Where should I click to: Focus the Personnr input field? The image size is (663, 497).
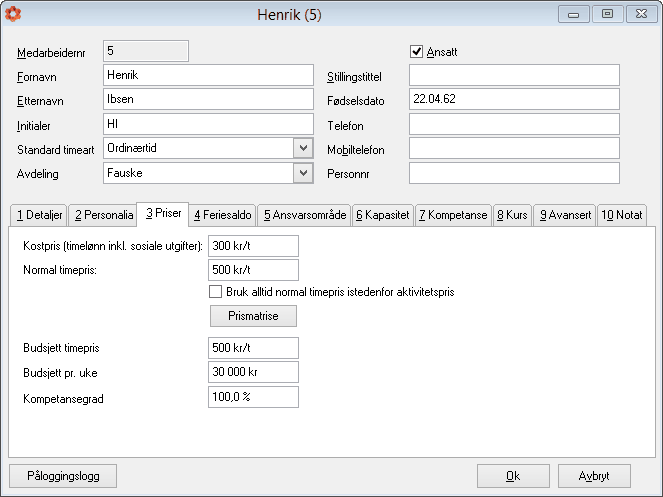pos(514,173)
